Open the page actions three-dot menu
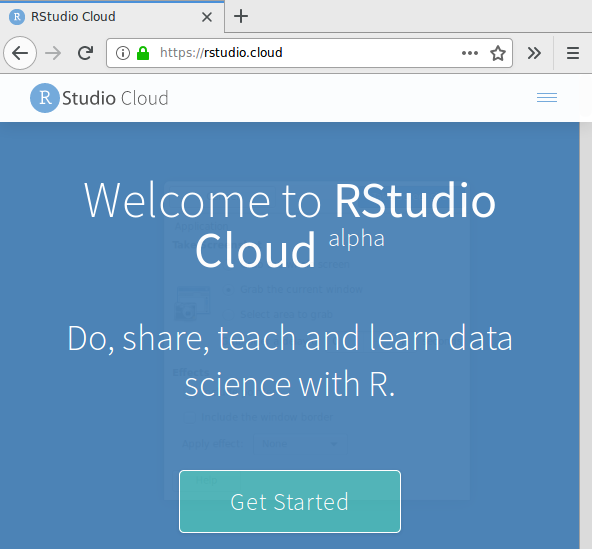The height and width of the screenshot is (549, 592). pyautogui.click(x=470, y=53)
